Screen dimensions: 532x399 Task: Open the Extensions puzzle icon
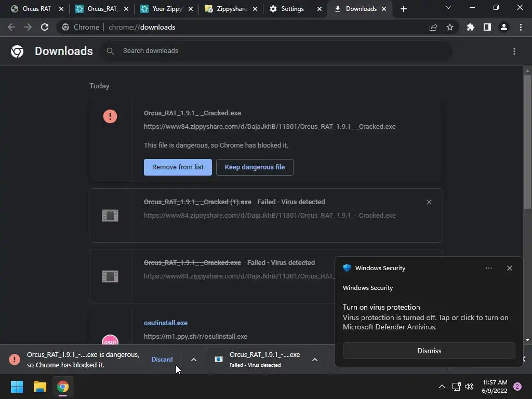click(x=471, y=27)
